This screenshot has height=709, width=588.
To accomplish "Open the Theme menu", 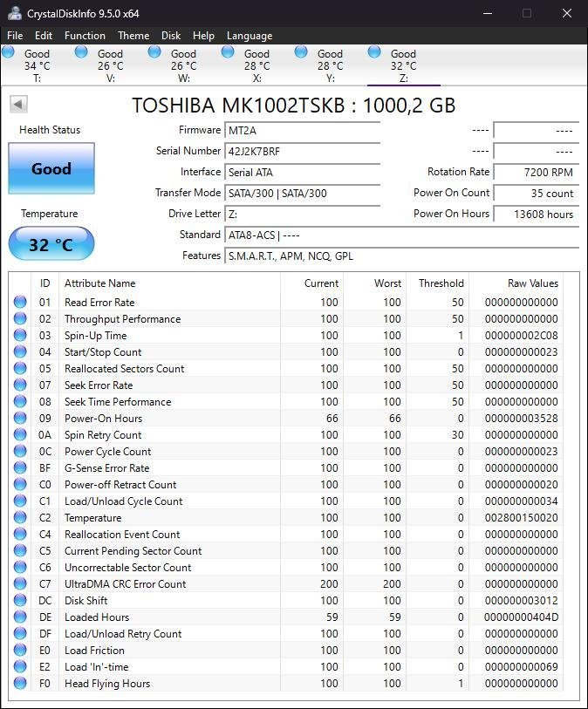I will point(133,36).
